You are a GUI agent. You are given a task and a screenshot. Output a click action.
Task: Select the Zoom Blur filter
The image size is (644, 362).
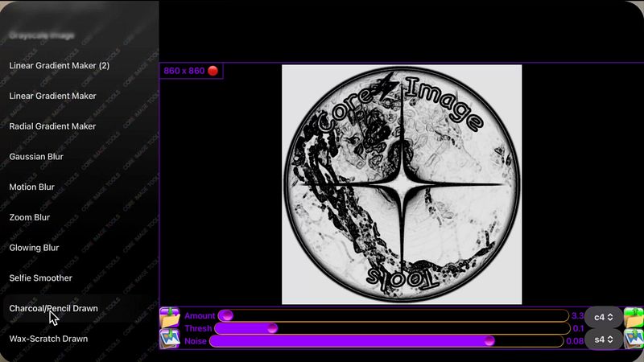click(30, 217)
